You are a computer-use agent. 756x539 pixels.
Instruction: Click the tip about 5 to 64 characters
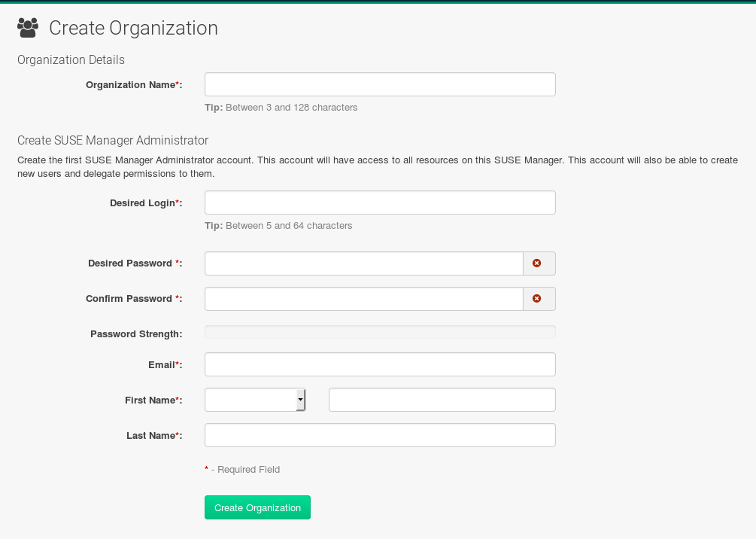click(x=278, y=225)
